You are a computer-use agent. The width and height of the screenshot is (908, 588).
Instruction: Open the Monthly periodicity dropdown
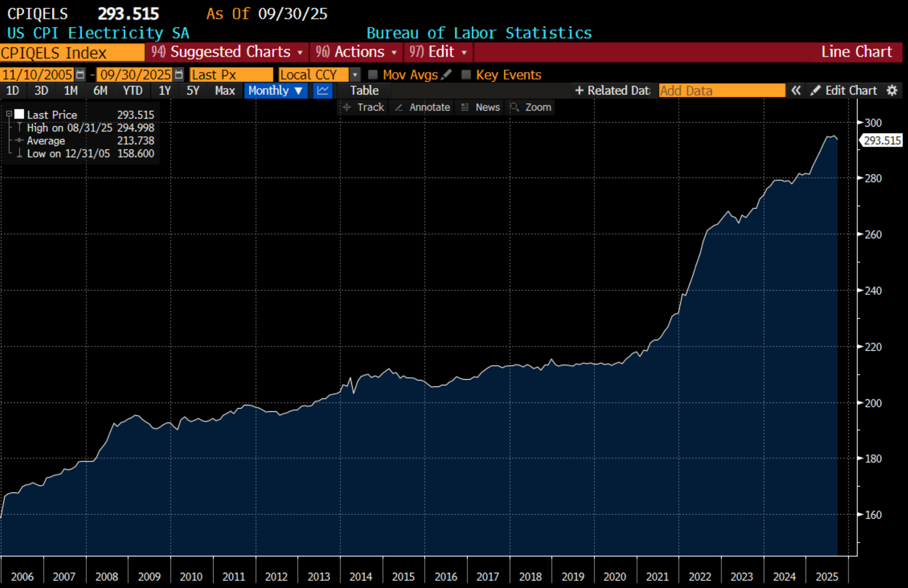pyautogui.click(x=275, y=90)
